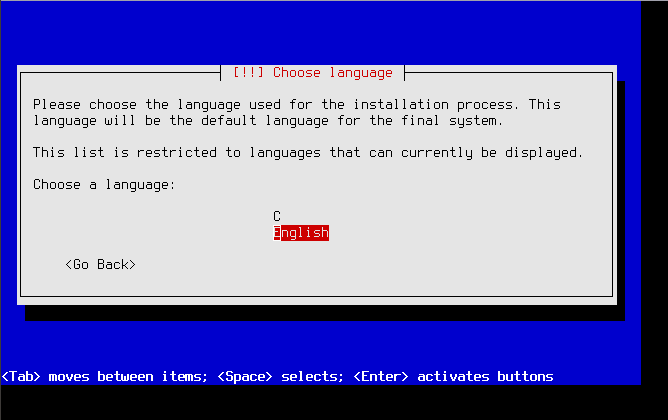668x420 pixels.
Task: Select the English language option
Action: pos(301,233)
